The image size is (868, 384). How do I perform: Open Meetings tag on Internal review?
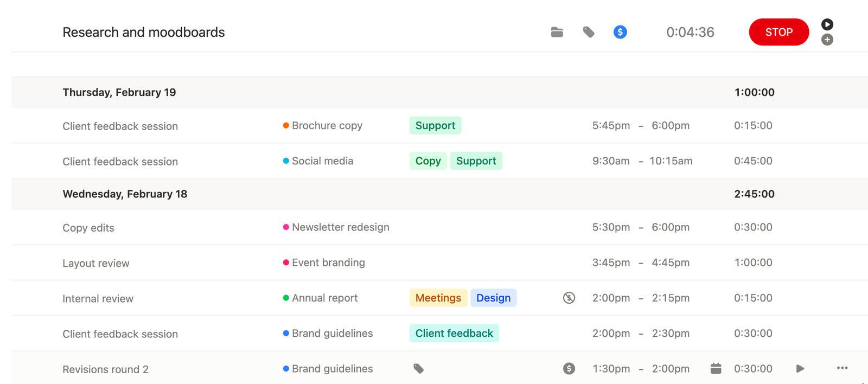438,298
